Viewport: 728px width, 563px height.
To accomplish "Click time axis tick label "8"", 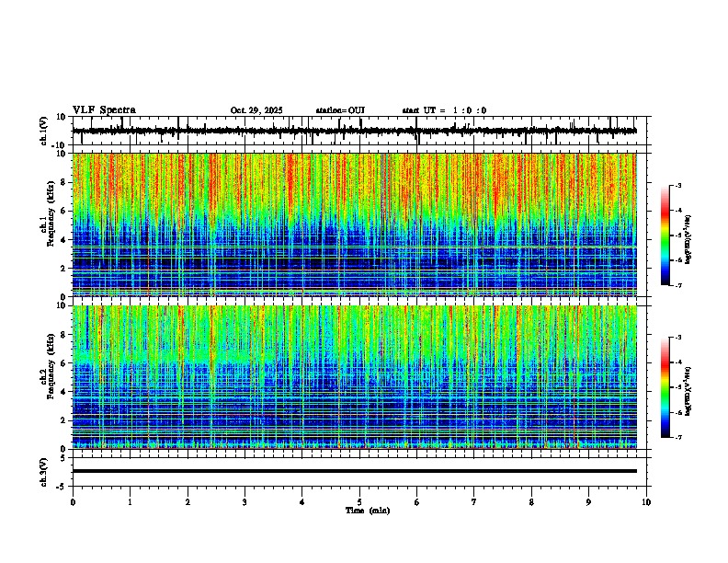I will pos(531,502).
